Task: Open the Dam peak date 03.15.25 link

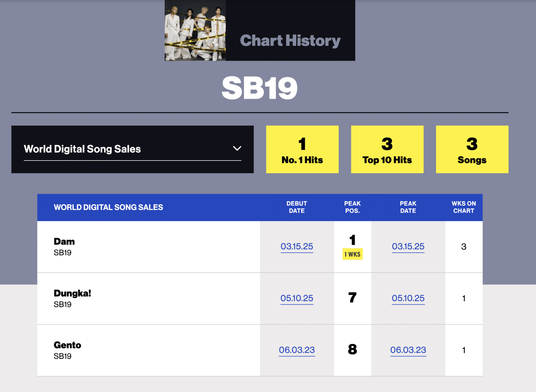Action: coord(408,246)
